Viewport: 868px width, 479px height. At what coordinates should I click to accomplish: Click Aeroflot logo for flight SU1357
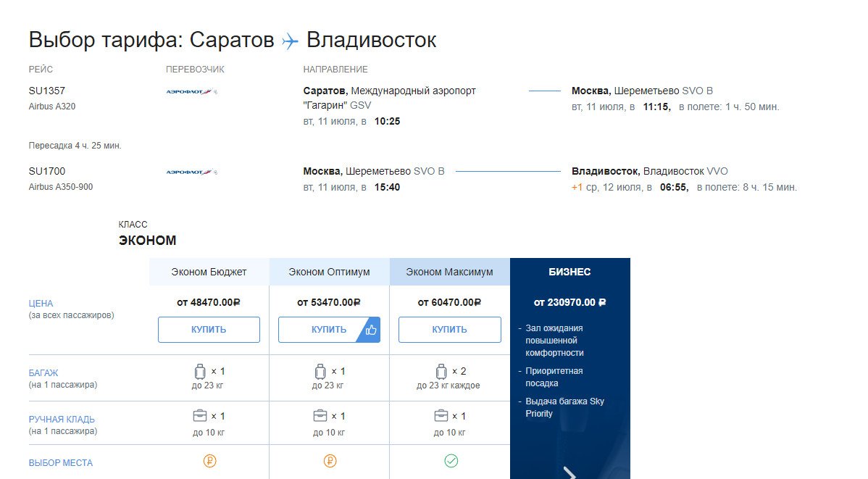pos(191,92)
